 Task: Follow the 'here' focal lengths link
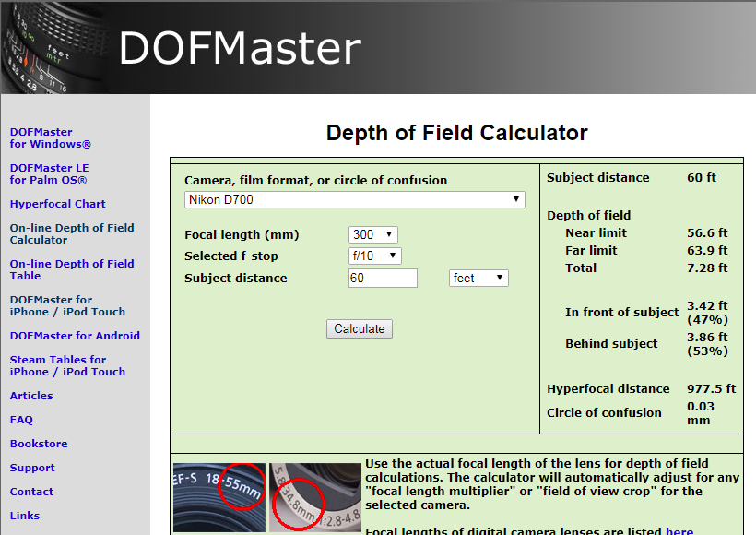(x=679, y=531)
